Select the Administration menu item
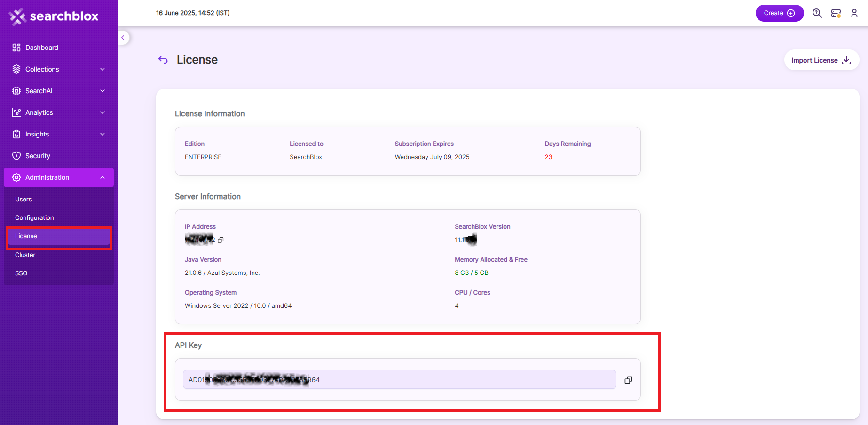Image resolution: width=868 pixels, height=425 pixels. [58, 177]
